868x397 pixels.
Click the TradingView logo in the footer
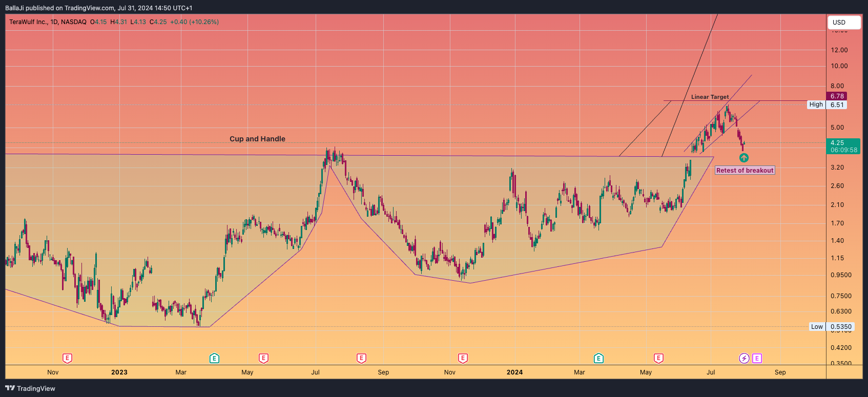30,388
